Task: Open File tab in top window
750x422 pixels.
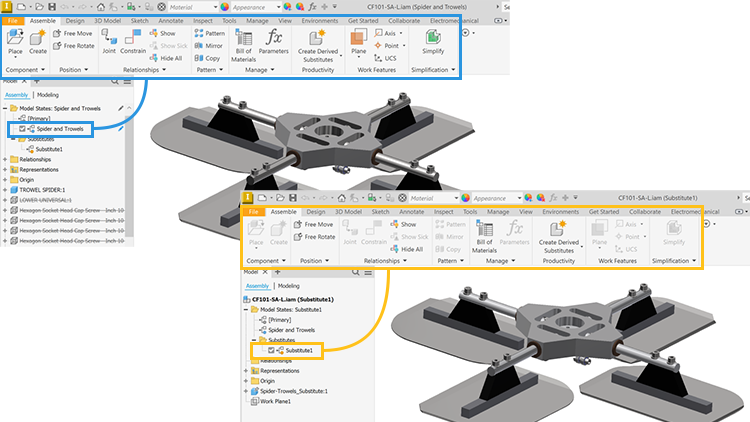Action: tap(13, 21)
